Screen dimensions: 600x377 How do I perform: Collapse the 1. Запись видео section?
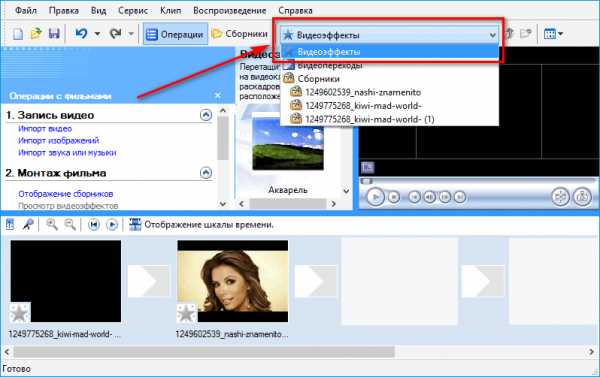[x=206, y=115]
